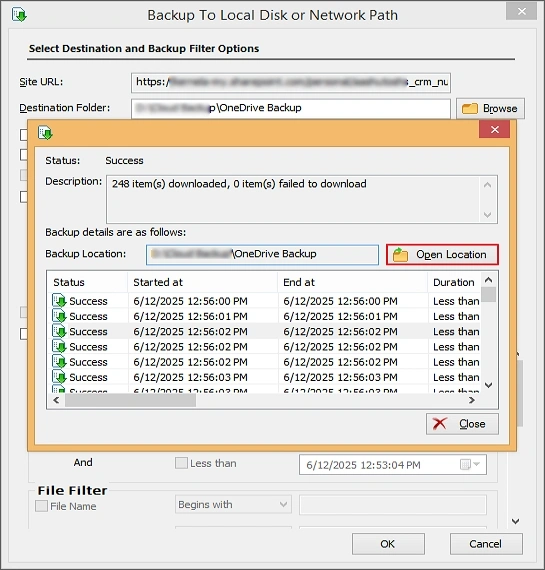Screen dimensions: 545x570
Task: Click OK in the Backup To Local Disk window
Action: tap(388, 544)
